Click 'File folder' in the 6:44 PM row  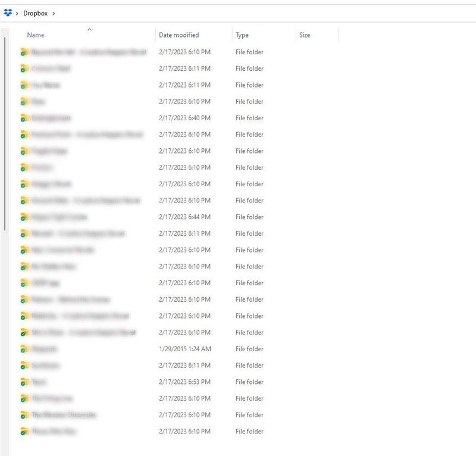249,217
